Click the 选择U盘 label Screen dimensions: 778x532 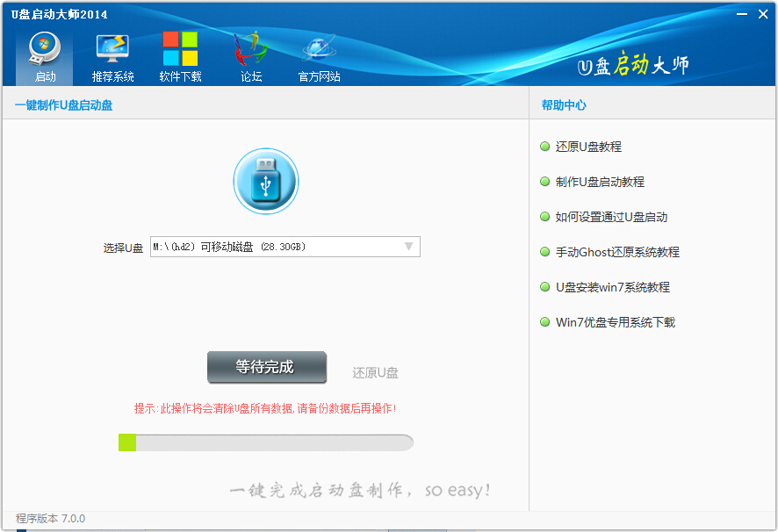point(123,248)
